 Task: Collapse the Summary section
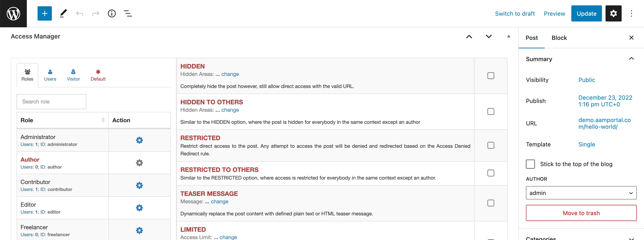pos(631,59)
